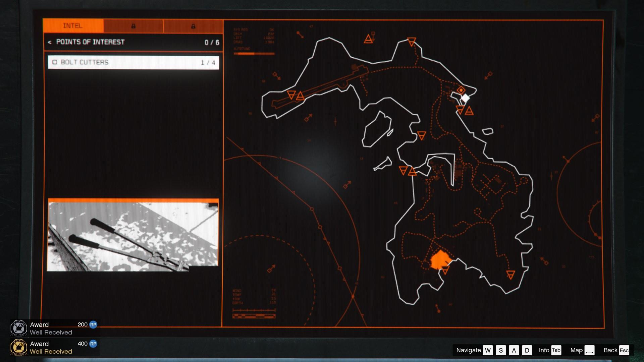This screenshot has width=644, height=362.
Task: Click the first locked tab padlock
Action: (133, 26)
